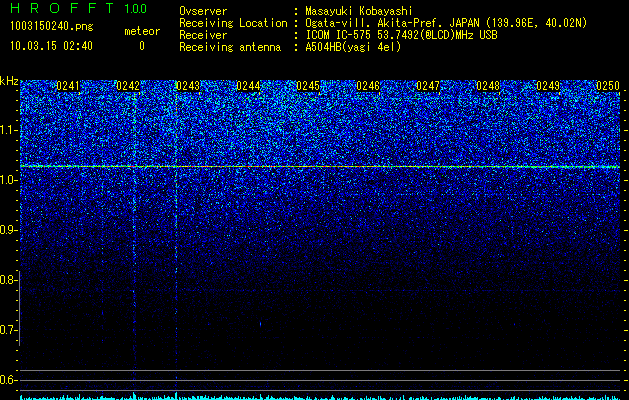
Task: Click the HROFFT program title text
Action: tap(63, 8)
